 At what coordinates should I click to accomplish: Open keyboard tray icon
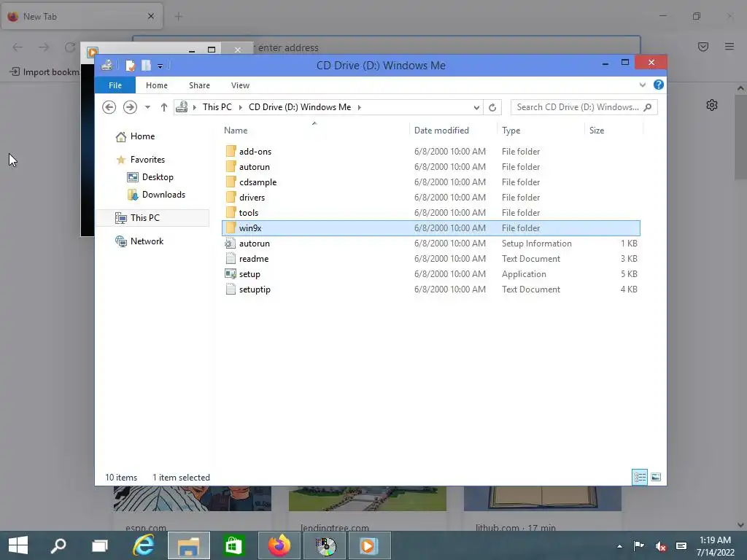coord(681,546)
